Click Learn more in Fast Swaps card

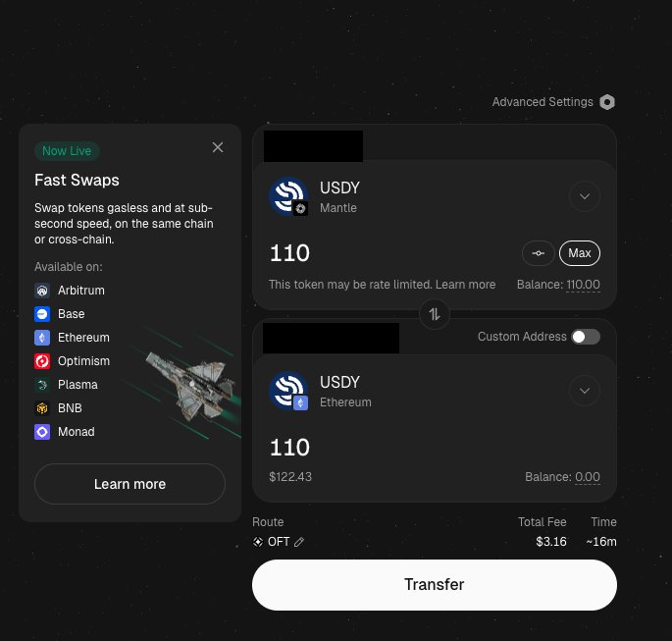(x=129, y=484)
